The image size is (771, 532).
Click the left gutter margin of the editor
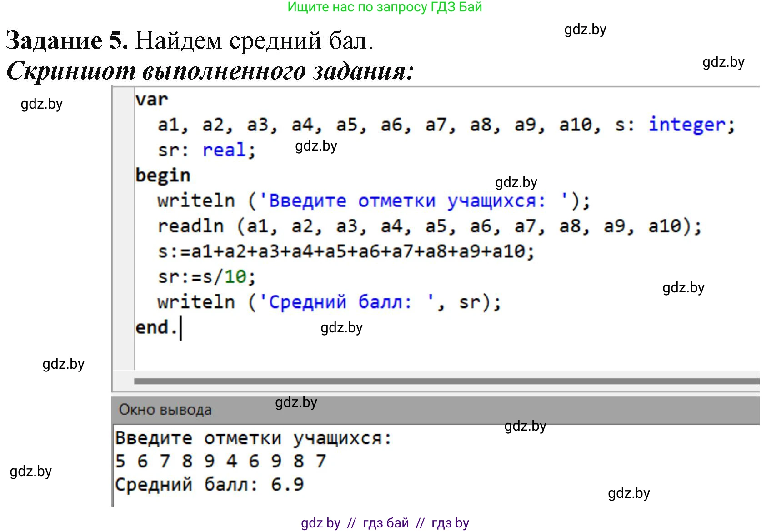(124, 227)
